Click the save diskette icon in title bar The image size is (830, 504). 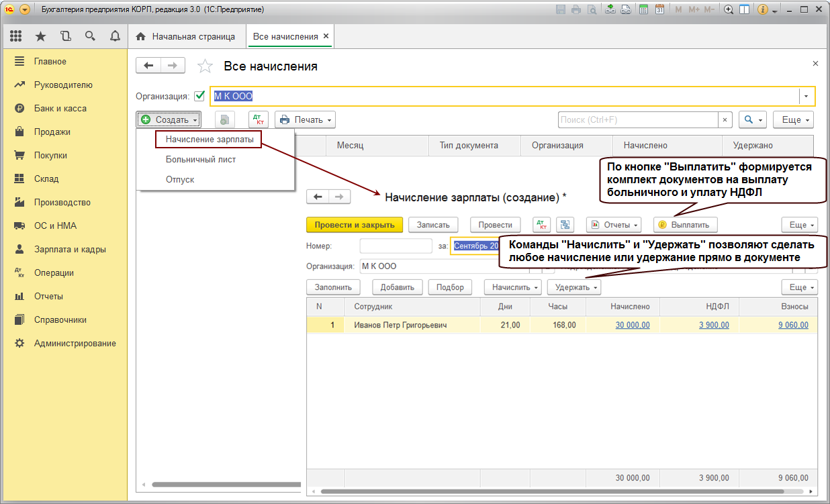click(x=561, y=9)
